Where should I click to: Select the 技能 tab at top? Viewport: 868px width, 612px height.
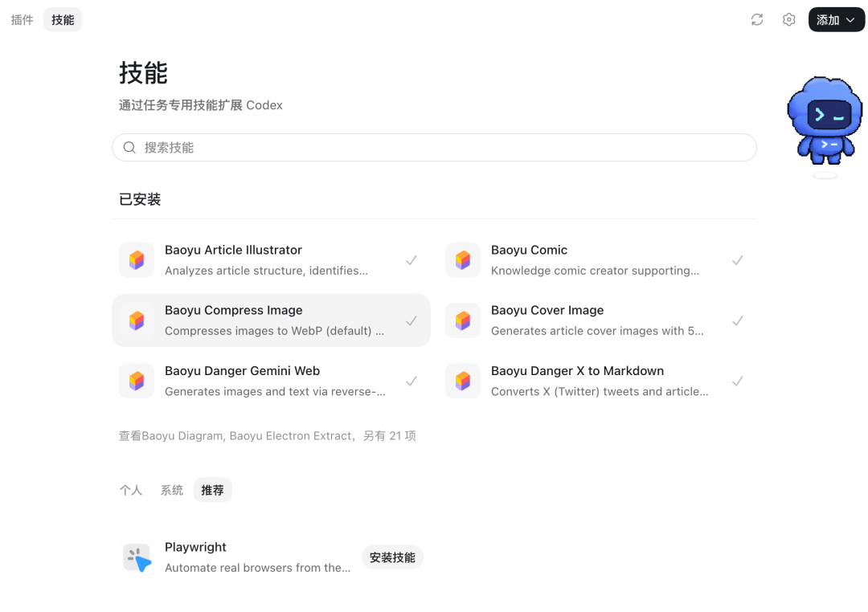click(x=63, y=20)
